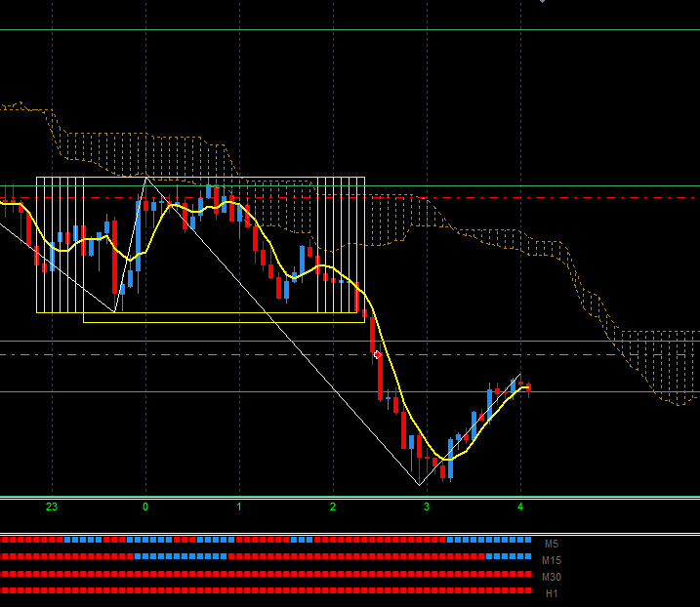
Task: Click the 23 hour label on time axis
Action: tap(52, 507)
